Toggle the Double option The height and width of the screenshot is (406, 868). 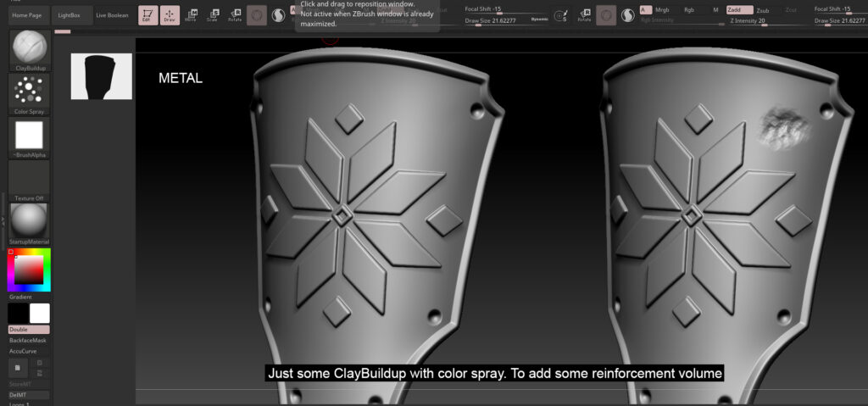click(x=30, y=330)
